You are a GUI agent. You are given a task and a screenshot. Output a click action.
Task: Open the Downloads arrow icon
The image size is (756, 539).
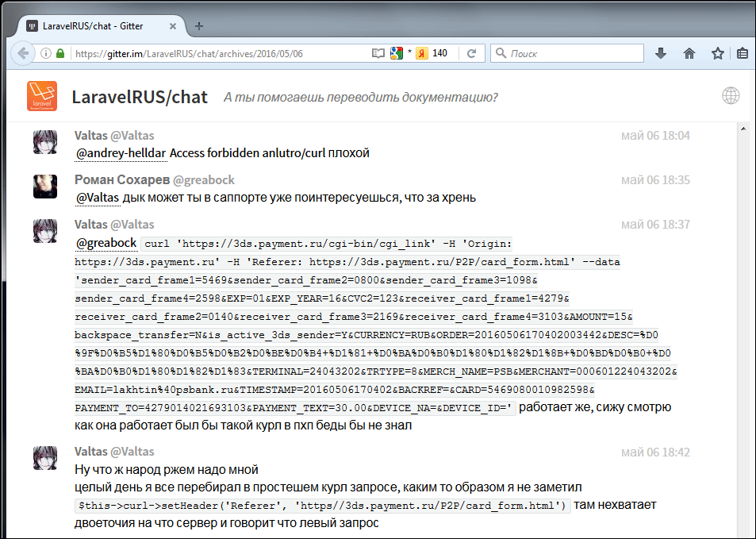661,53
